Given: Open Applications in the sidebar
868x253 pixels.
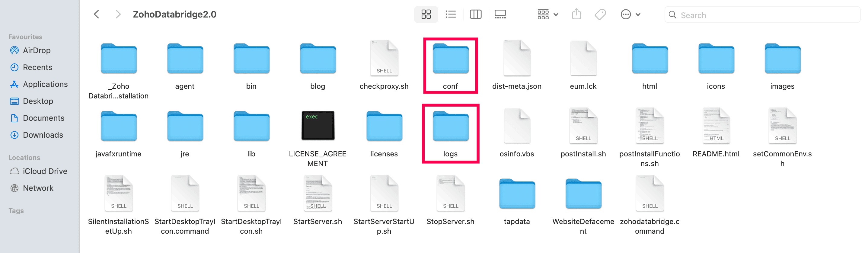Looking at the screenshot, I should pyautogui.click(x=39, y=84).
